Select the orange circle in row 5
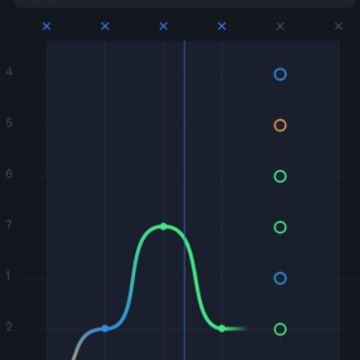This screenshot has height=360, width=360. (x=280, y=125)
